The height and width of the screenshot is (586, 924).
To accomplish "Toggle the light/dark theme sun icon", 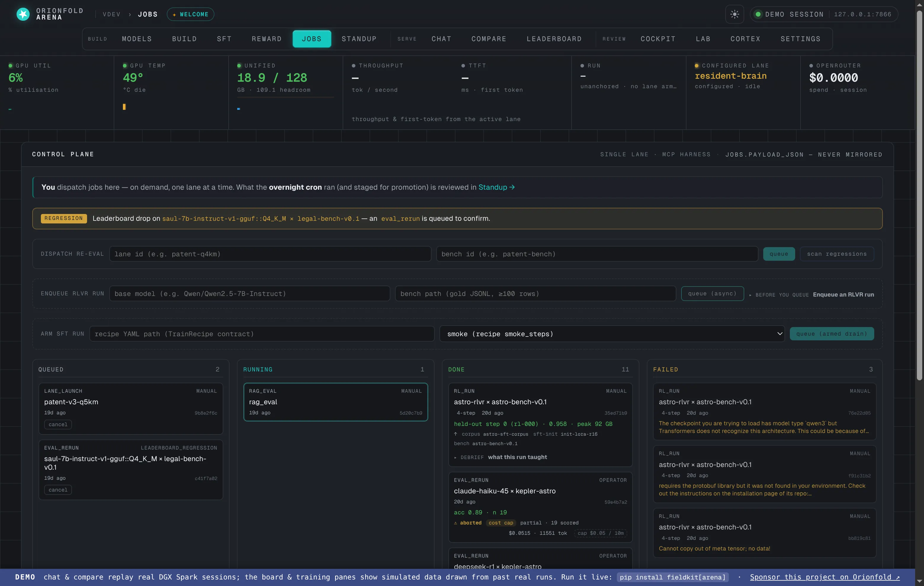I will point(734,14).
